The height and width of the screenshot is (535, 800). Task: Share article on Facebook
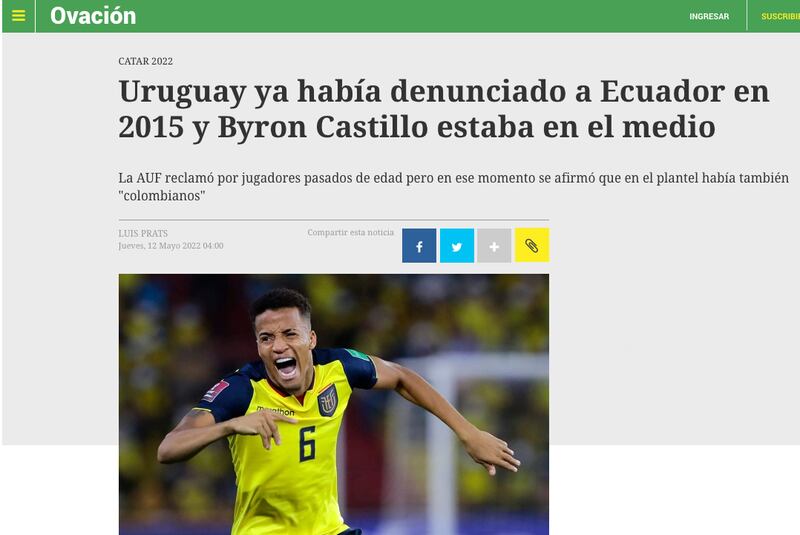(x=419, y=245)
